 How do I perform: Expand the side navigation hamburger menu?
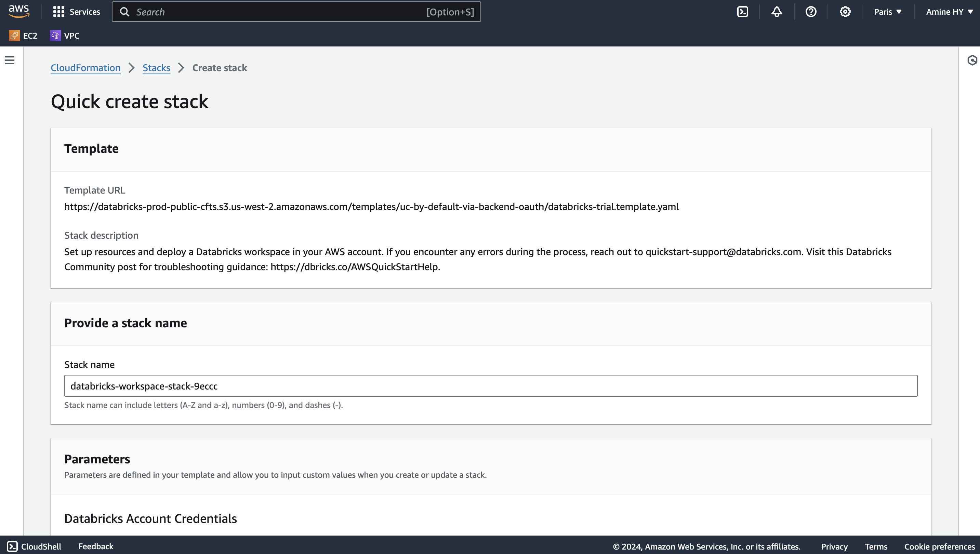point(10,60)
